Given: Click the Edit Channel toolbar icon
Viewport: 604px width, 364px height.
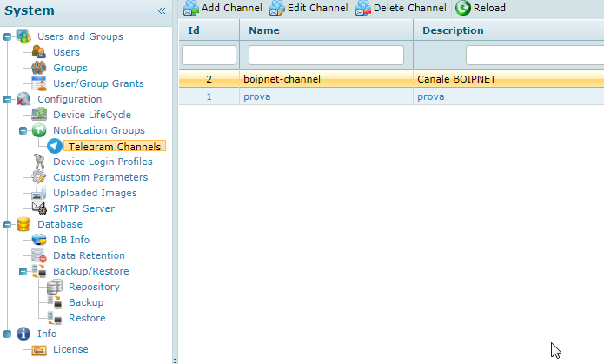Looking at the screenshot, I should pos(276,8).
